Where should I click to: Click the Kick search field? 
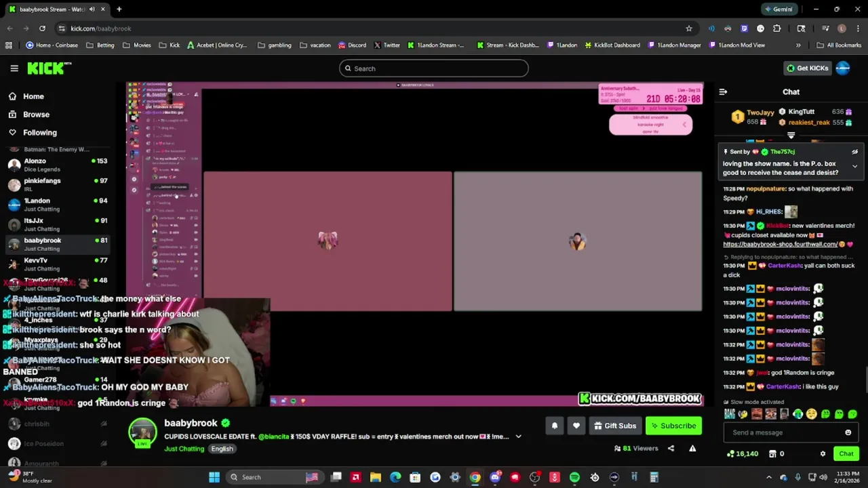click(x=434, y=68)
